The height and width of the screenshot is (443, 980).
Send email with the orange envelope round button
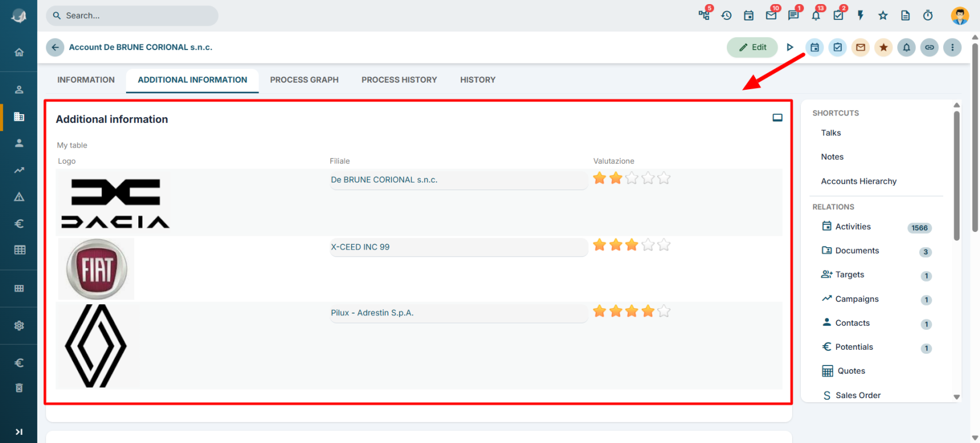(x=860, y=47)
